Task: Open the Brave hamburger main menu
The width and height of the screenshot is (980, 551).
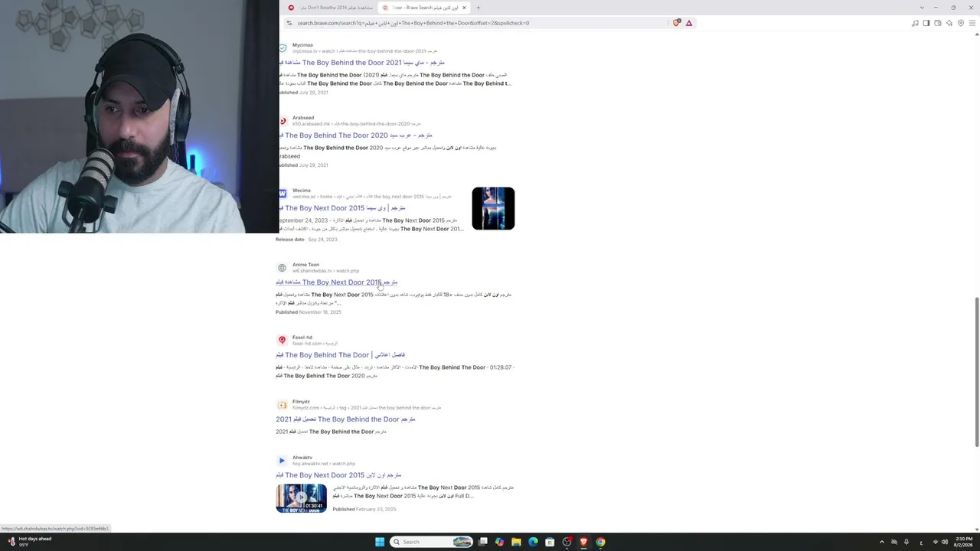Action: [972, 23]
